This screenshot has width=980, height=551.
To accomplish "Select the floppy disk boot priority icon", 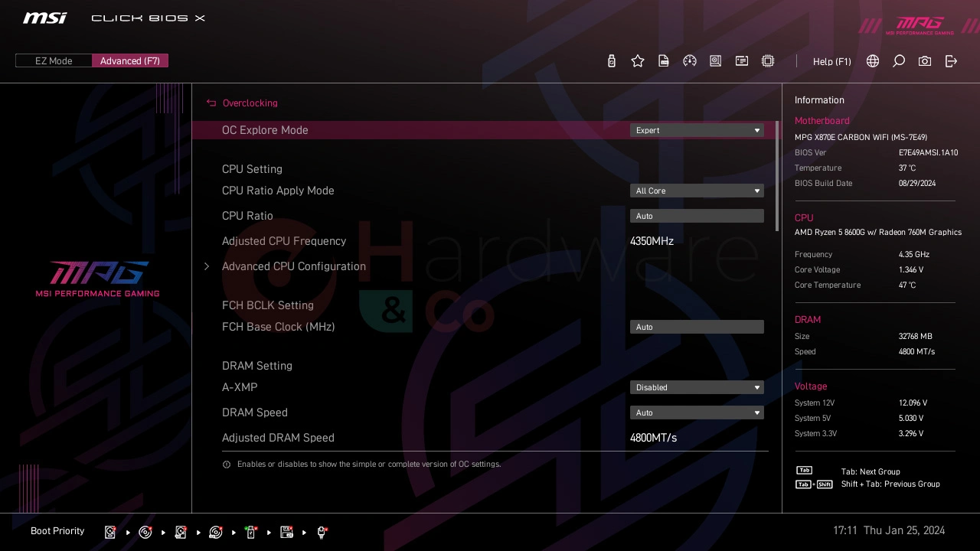I will tap(287, 532).
